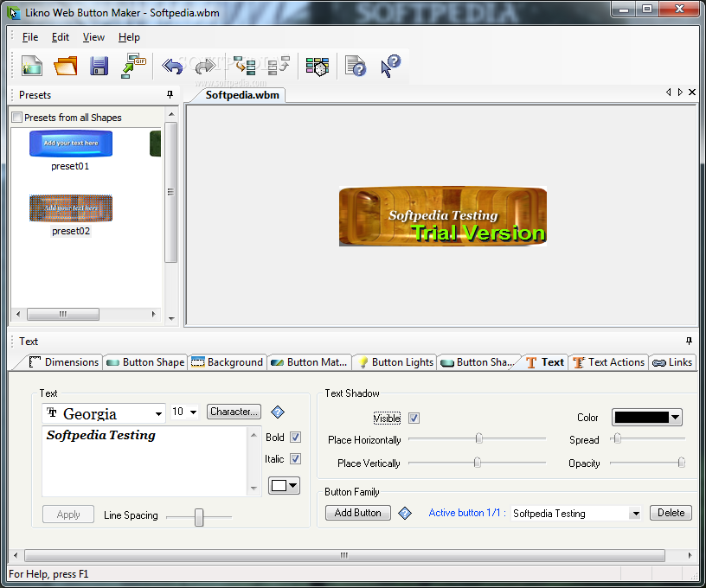Screen dimensions: 706x588
Task: Click the Line Spacing slider handle
Action: click(x=199, y=517)
